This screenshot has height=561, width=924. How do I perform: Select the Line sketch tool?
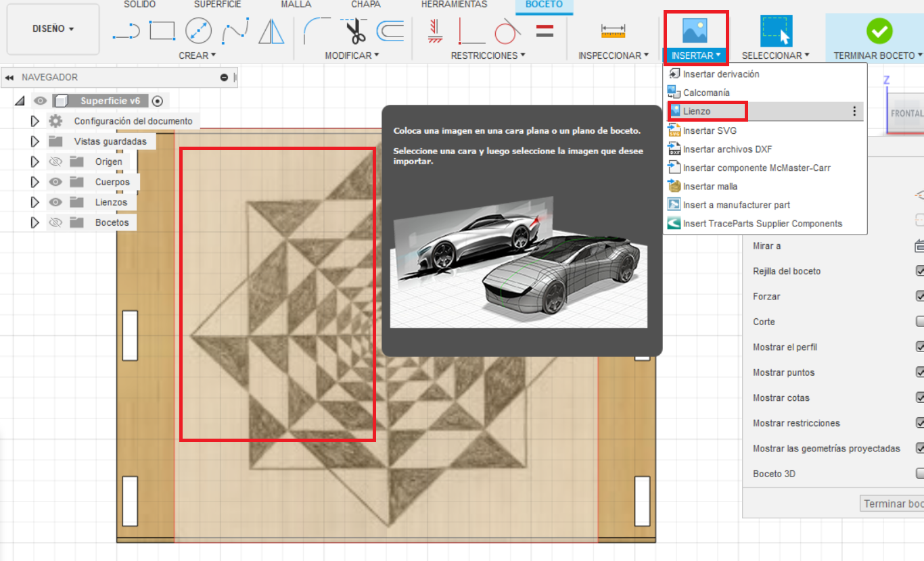(126, 30)
